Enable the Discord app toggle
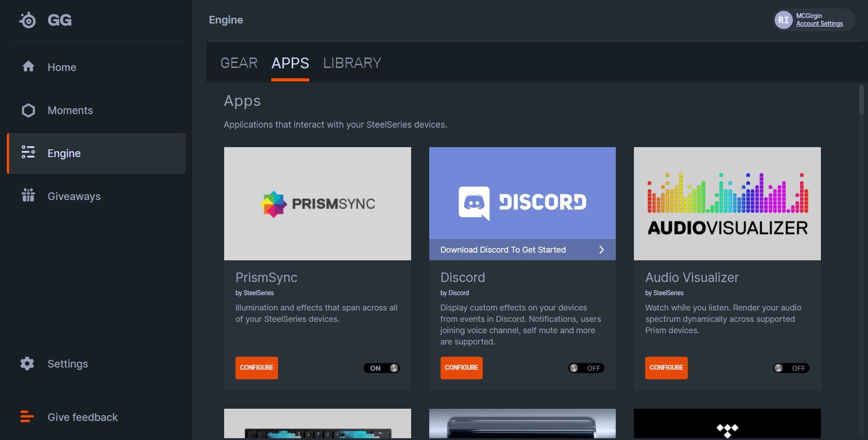The image size is (868, 440). pos(586,368)
